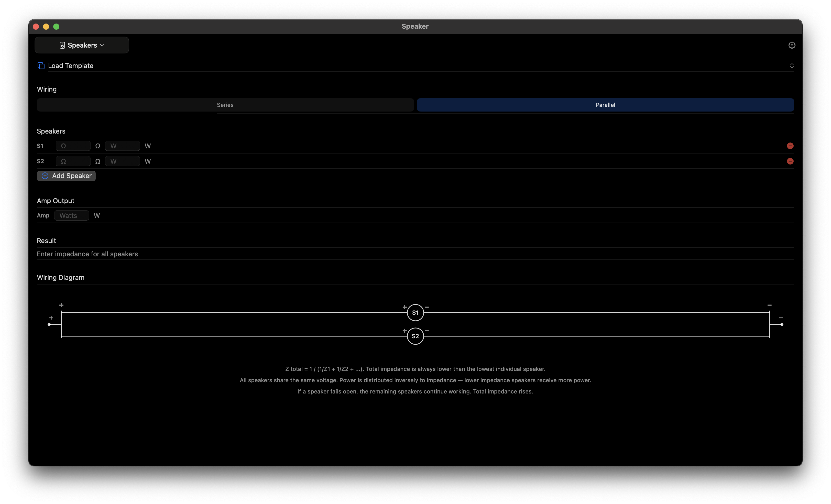831x504 pixels.
Task: Select the S2 node in wiring diagram
Action: [415, 336]
